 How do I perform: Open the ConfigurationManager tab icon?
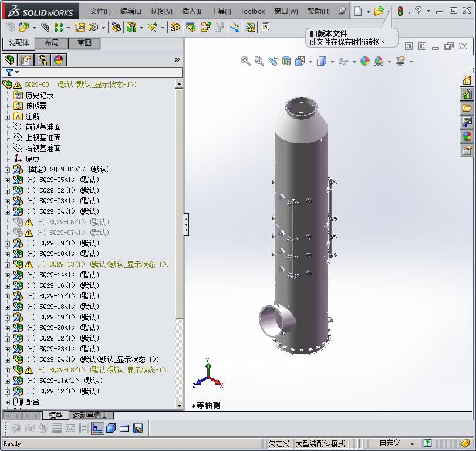[x=42, y=60]
